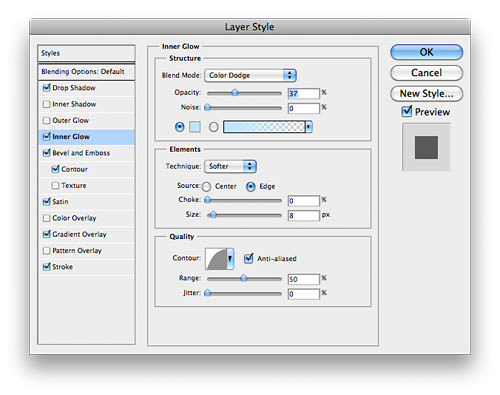Uncheck the Bevel and Emboss checkbox

pos(47,153)
